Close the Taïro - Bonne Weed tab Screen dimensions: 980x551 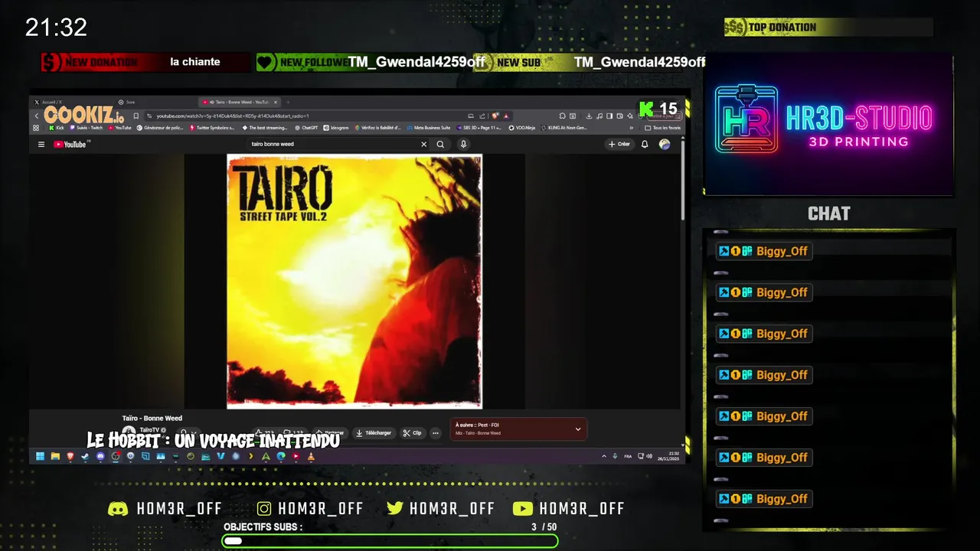[276, 102]
